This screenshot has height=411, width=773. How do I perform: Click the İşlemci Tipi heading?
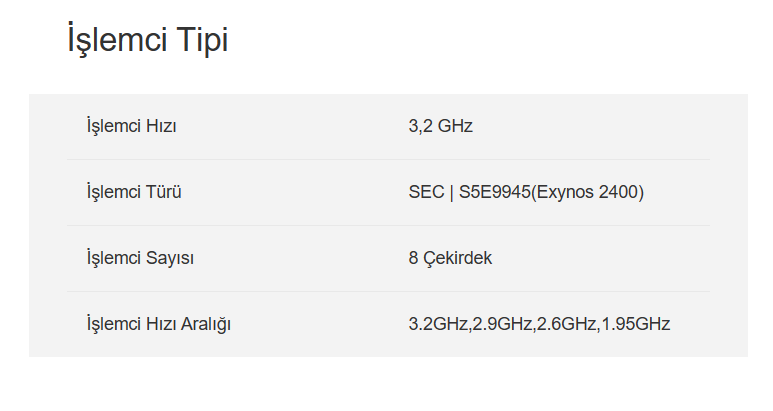[x=148, y=41]
